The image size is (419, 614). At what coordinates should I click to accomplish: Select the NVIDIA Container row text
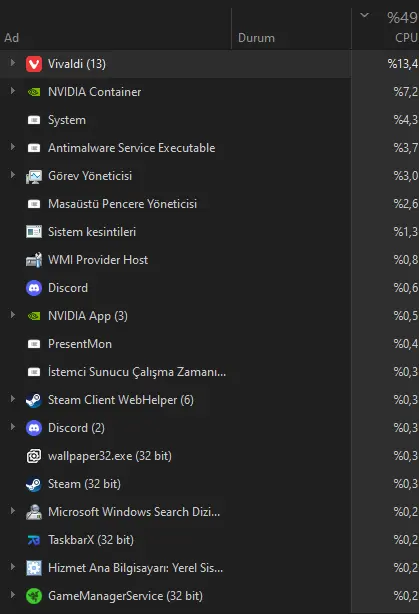click(94, 92)
